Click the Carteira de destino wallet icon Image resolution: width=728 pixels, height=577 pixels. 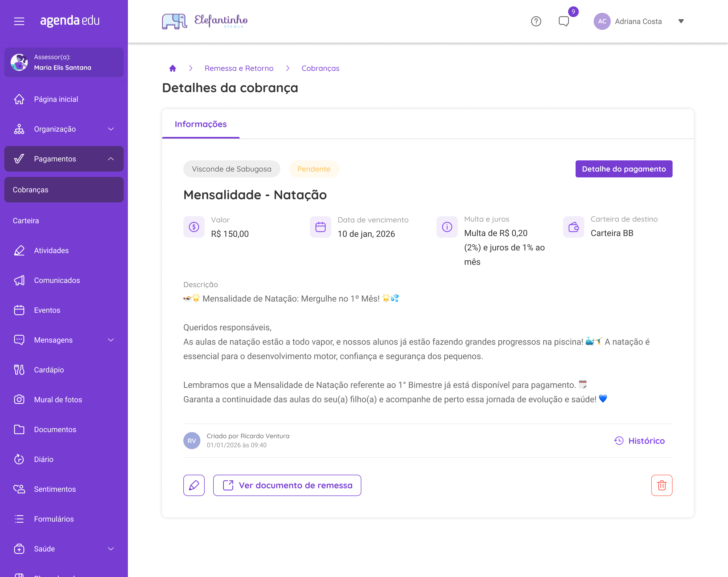(x=573, y=227)
